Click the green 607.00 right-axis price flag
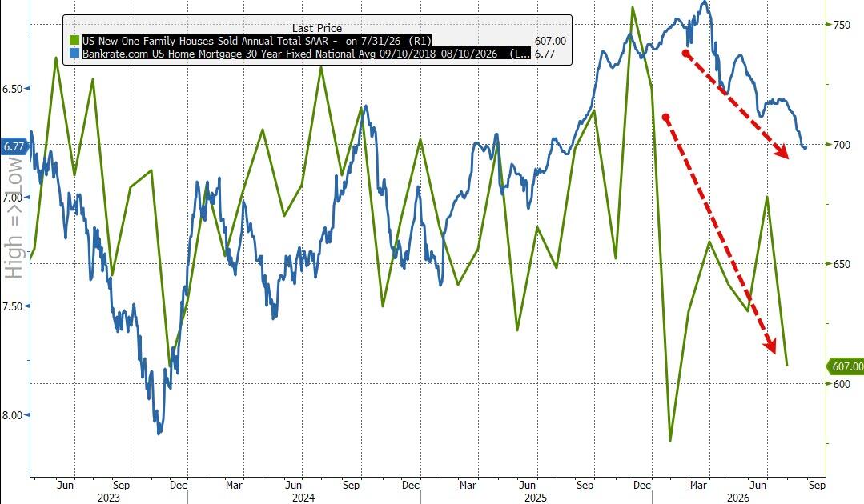The height and width of the screenshot is (504, 864). point(846,366)
